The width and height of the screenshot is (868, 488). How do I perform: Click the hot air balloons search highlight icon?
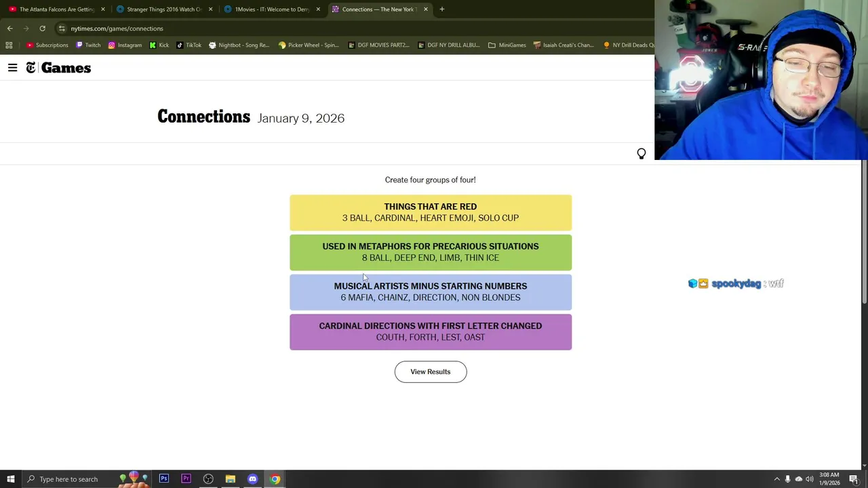134,479
